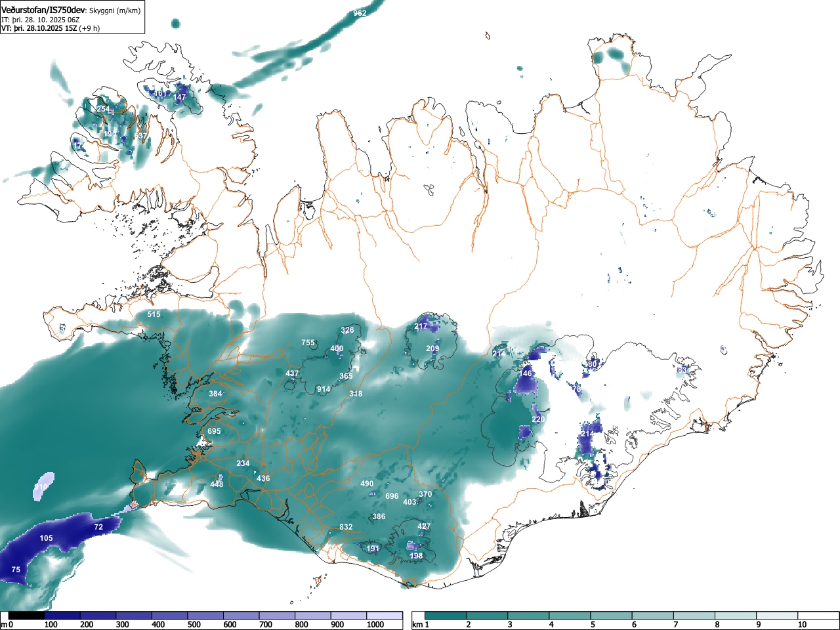
Task: Click the map value "326"
Action: click(x=347, y=331)
